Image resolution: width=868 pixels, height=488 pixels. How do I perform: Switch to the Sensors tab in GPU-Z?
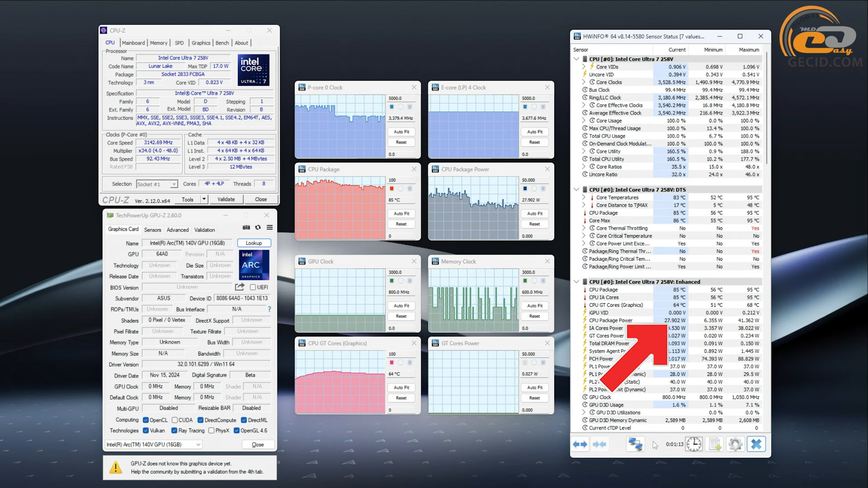coord(152,230)
